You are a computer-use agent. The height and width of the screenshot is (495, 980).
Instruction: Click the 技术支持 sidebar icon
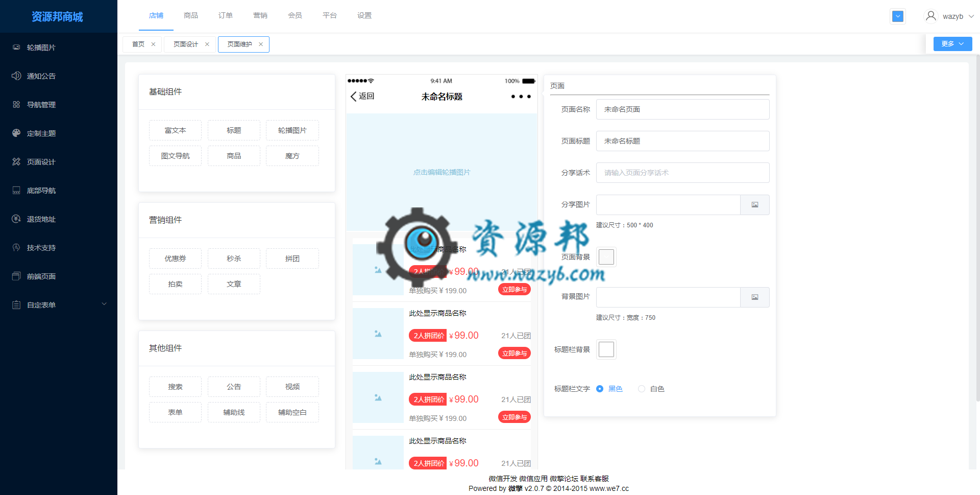(16, 247)
